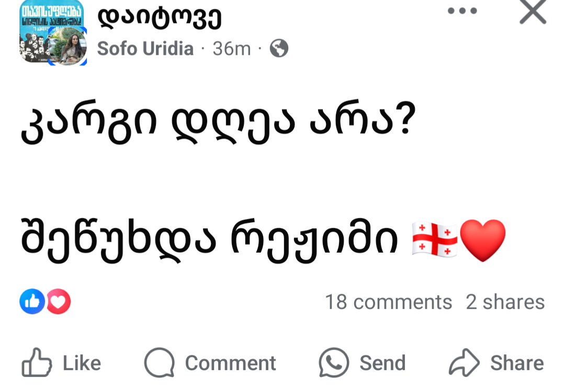Viewport: 565px width, 392px height.
Task: Click the globe public audience icon
Action: coord(279,49)
